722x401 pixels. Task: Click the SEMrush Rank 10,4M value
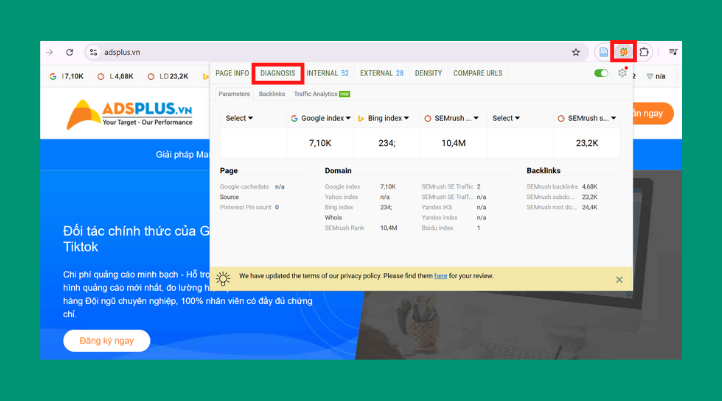point(389,228)
